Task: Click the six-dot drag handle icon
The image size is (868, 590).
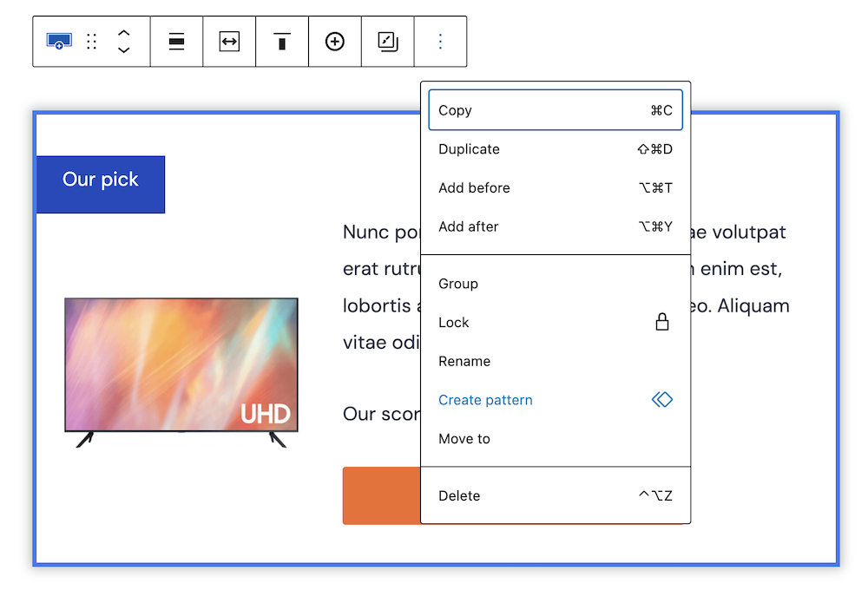Action: (x=92, y=42)
